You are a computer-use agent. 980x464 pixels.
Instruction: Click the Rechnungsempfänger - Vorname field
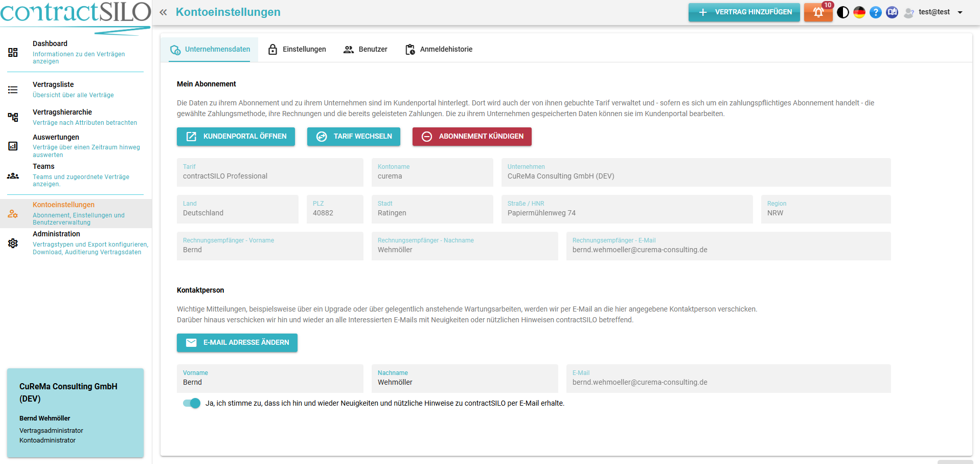(270, 246)
